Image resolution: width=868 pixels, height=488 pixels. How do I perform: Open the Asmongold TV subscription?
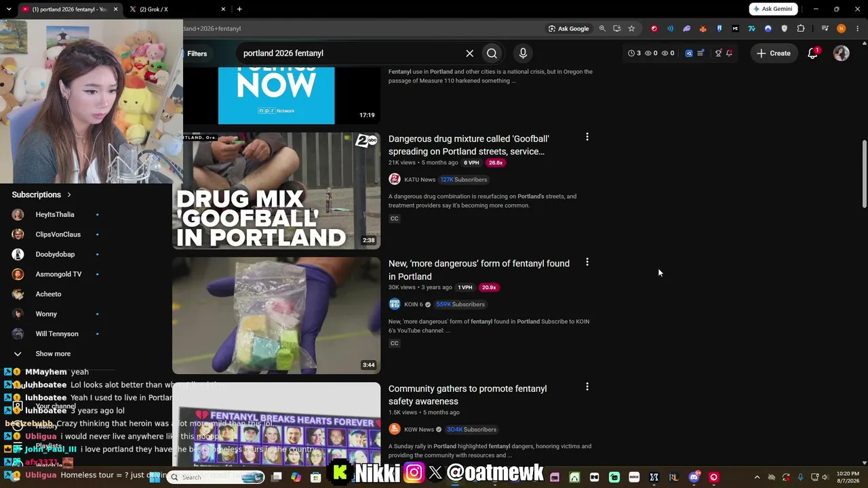[58, 274]
